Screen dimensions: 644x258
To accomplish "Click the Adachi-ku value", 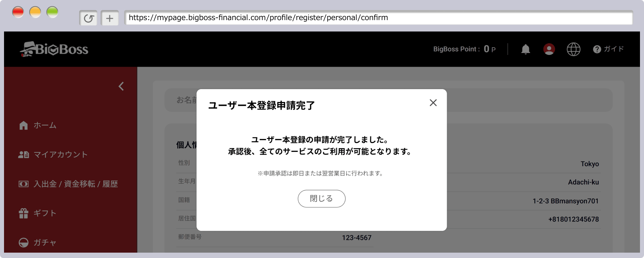I will tap(583, 182).
